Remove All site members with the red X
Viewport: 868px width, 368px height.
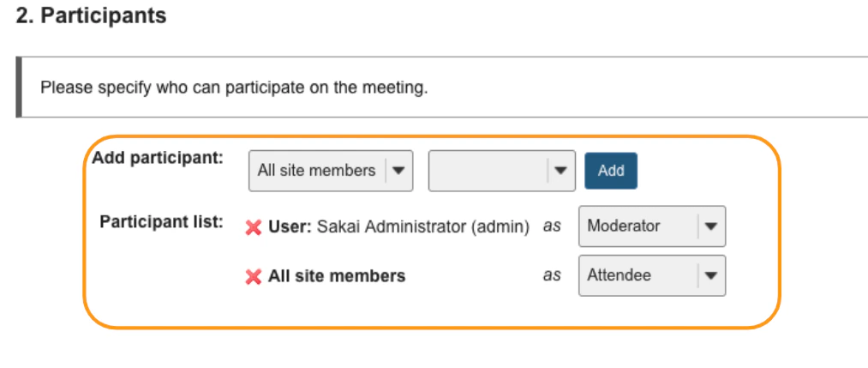pos(254,277)
